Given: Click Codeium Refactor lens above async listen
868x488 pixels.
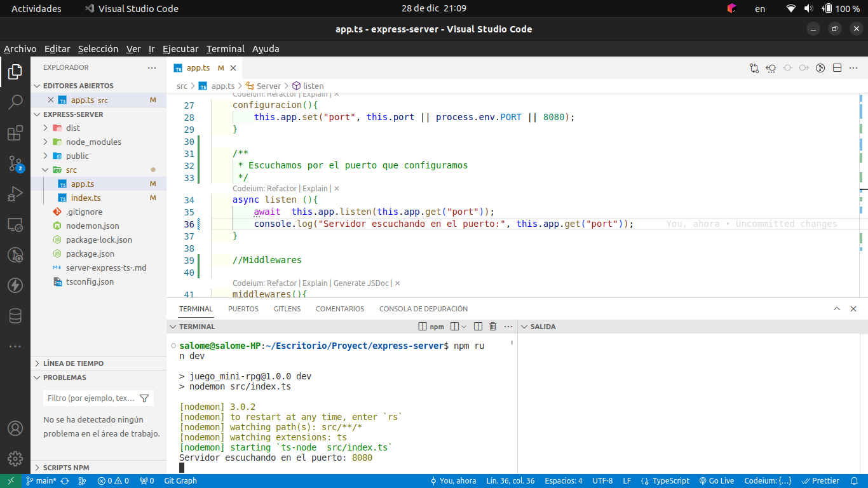Looking at the screenshot, I should (282, 188).
